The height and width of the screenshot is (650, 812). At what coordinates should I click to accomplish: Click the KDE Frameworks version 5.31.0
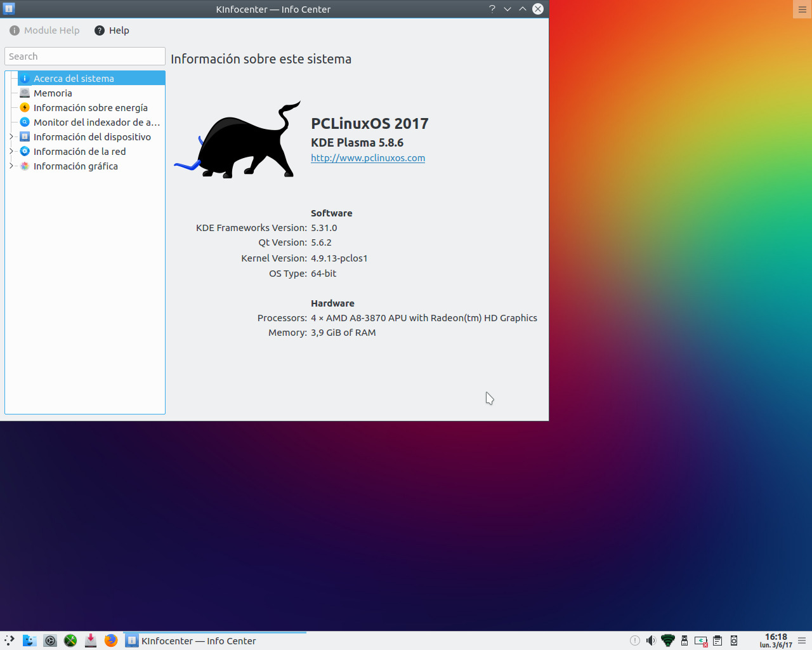pyautogui.click(x=324, y=228)
